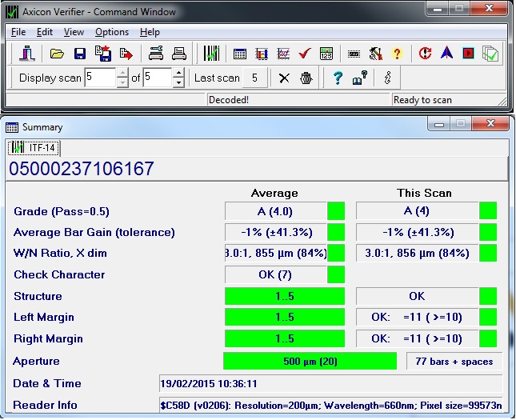Click the verifier scan icon at toolbar start
The height and width of the screenshot is (420, 516).
(27, 54)
